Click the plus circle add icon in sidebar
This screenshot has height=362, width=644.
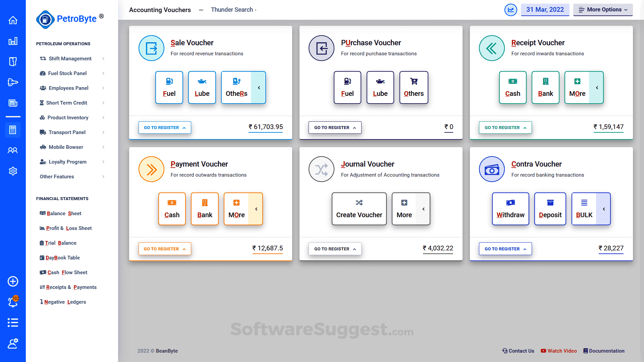point(13,281)
